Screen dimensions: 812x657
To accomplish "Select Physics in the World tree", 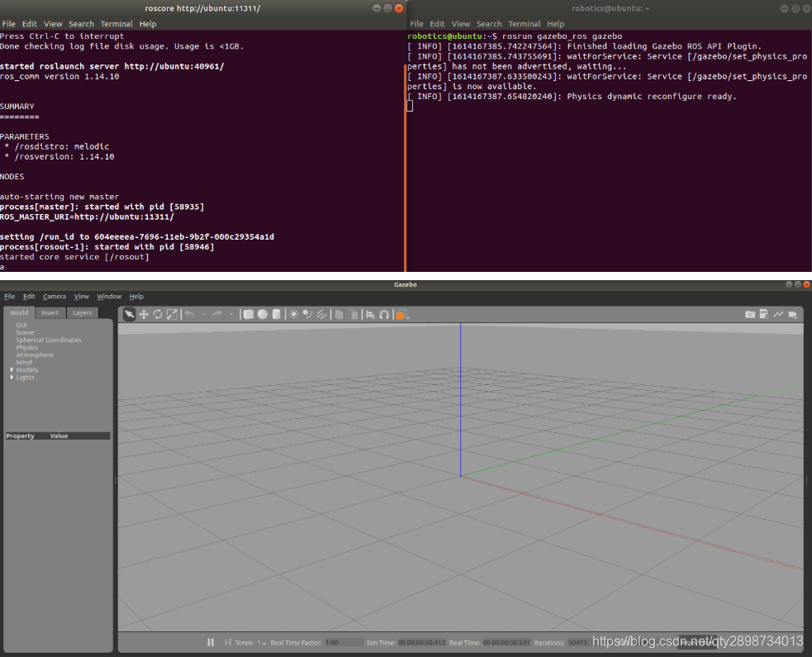I will [x=26, y=347].
